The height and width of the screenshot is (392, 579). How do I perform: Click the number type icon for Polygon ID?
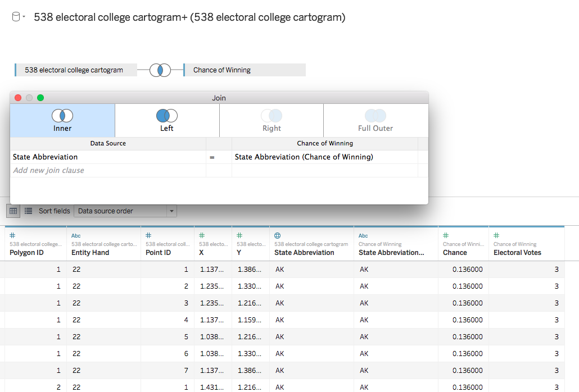pos(12,236)
